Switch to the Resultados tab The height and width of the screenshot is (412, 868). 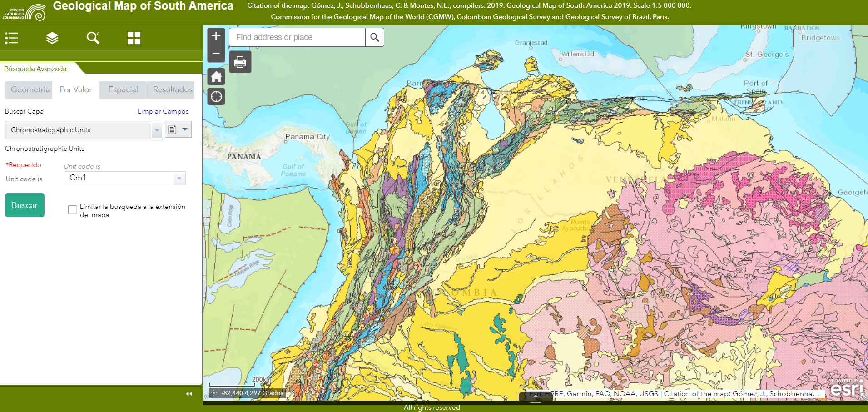[173, 90]
